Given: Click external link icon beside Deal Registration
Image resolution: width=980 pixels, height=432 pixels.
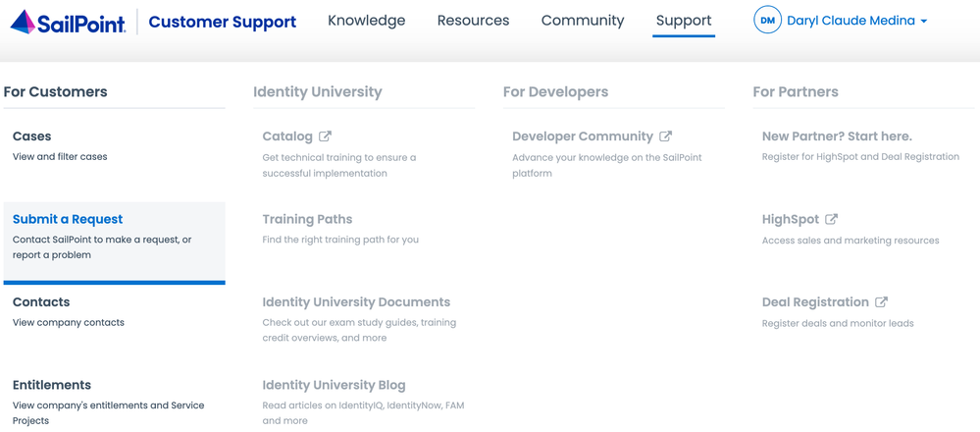Looking at the screenshot, I should (x=882, y=302).
